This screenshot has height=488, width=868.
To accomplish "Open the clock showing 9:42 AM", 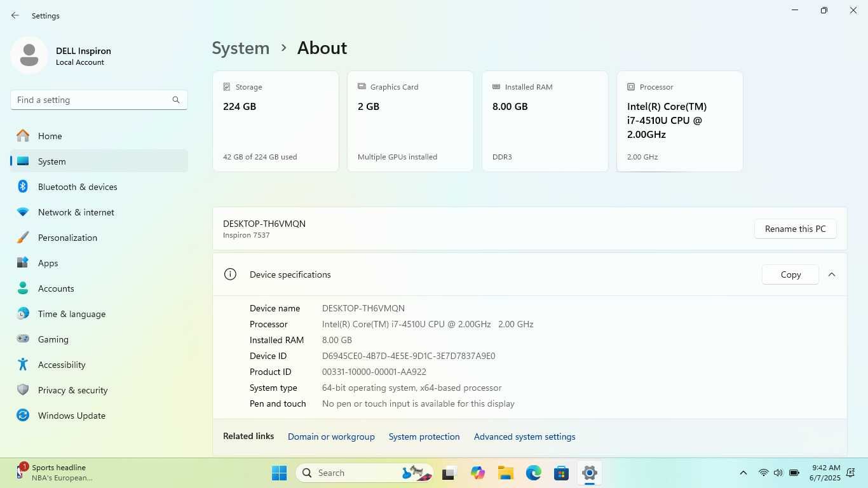I will tap(825, 473).
